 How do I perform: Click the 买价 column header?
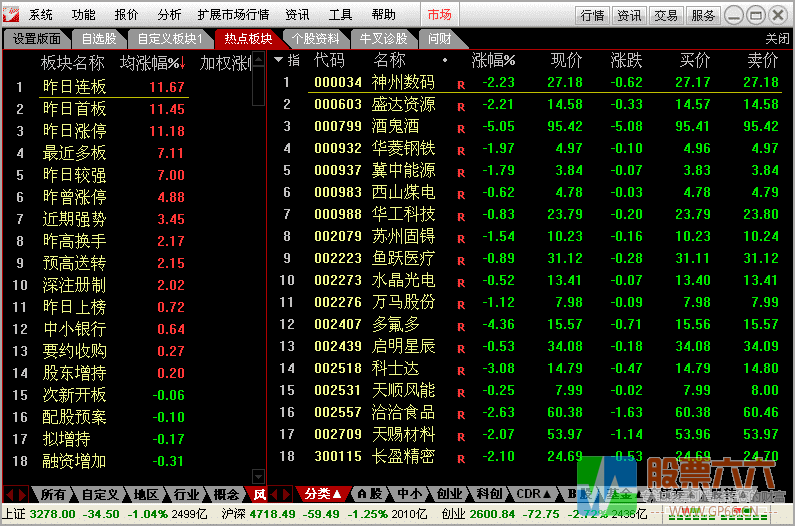point(695,60)
